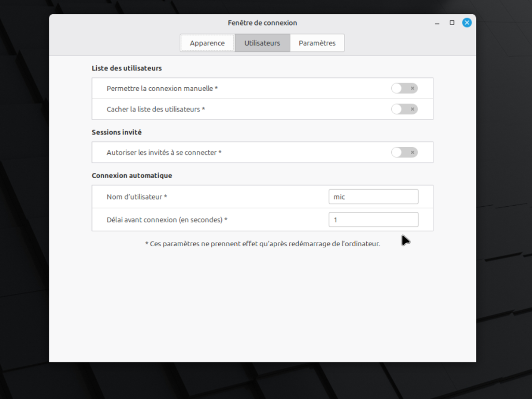Click the Nom d'utilisateur label
Viewport: 532px width, 399px height.
137,197
